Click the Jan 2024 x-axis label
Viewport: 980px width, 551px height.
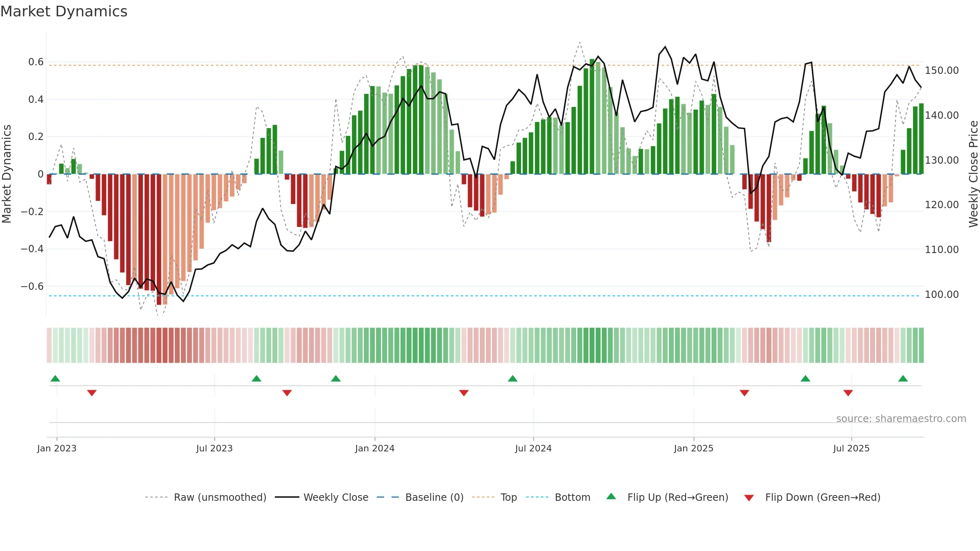(x=375, y=448)
